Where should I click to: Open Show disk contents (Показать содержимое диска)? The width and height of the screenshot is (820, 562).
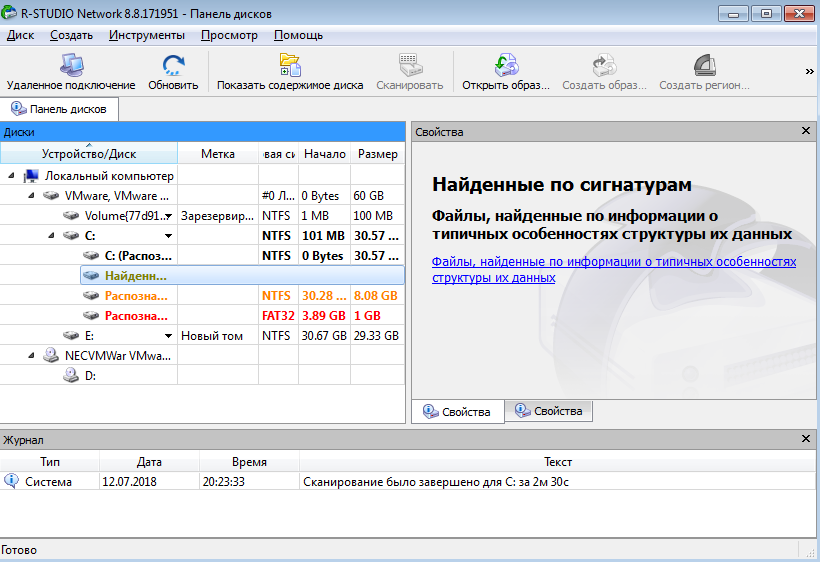pyautogui.click(x=290, y=65)
